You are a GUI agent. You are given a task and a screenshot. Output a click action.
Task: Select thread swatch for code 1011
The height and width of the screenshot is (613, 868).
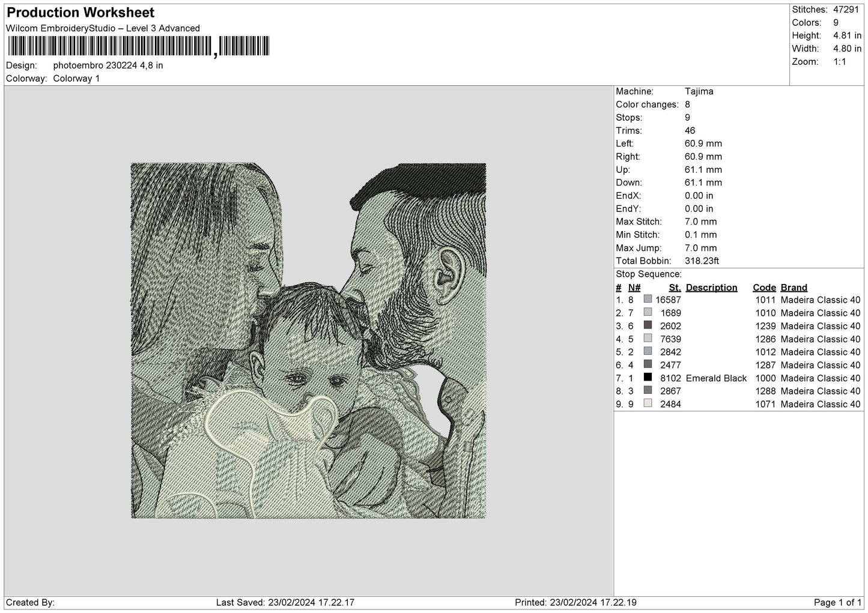click(648, 299)
